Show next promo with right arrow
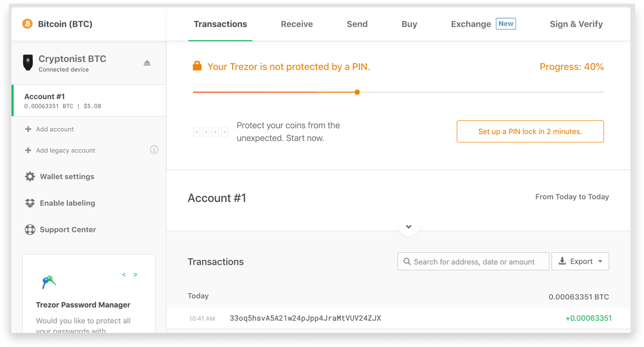Screen dimensions: 644x347 [x=135, y=274]
